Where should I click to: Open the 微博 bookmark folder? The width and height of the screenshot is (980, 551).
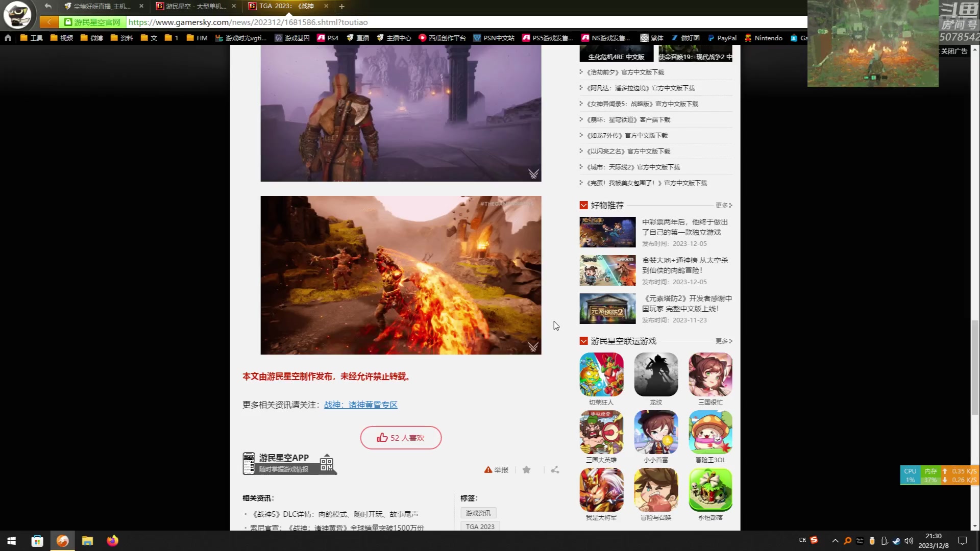tap(91, 38)
